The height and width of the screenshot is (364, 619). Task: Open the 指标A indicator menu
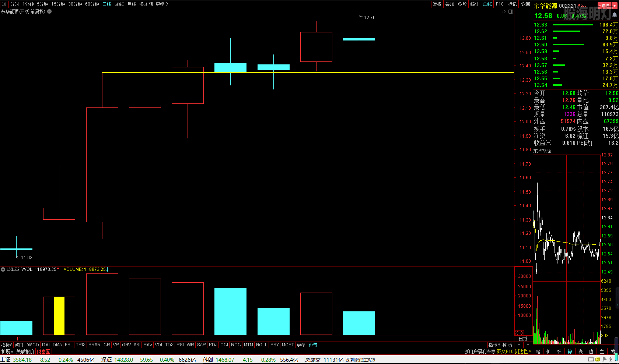[x=7, y=345]
